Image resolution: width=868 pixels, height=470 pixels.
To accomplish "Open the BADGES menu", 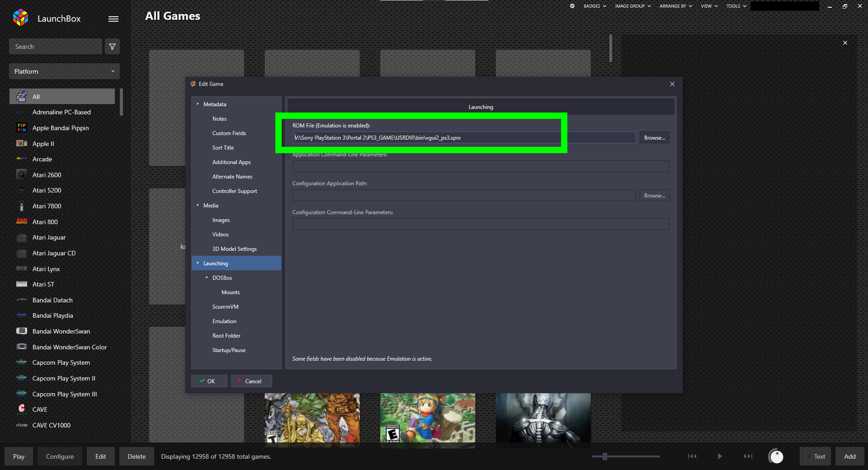I will [594, 6].
